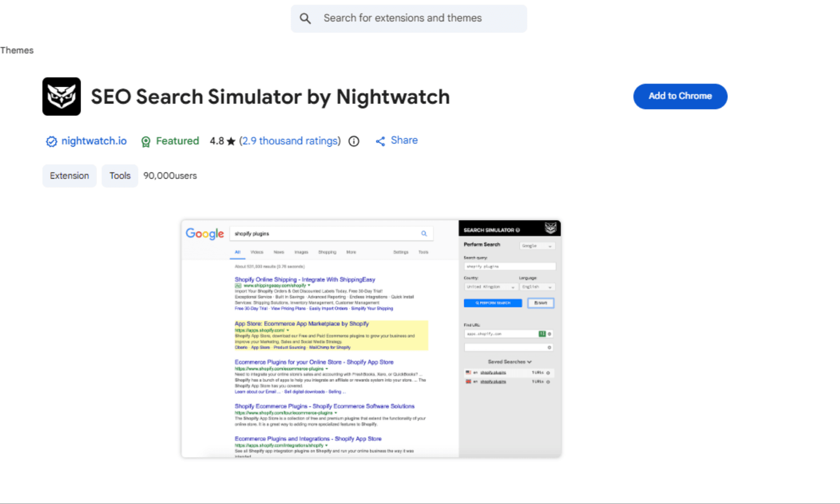The image size is (840, 504).
Task: Click the Share link text
Action: click(404, 141)
